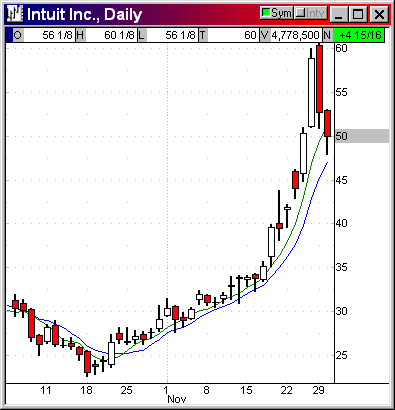Screen dimensions: 395x410
Task: Click the 60 price axis label
Action: pyautogui.click(x=341, y=48)
